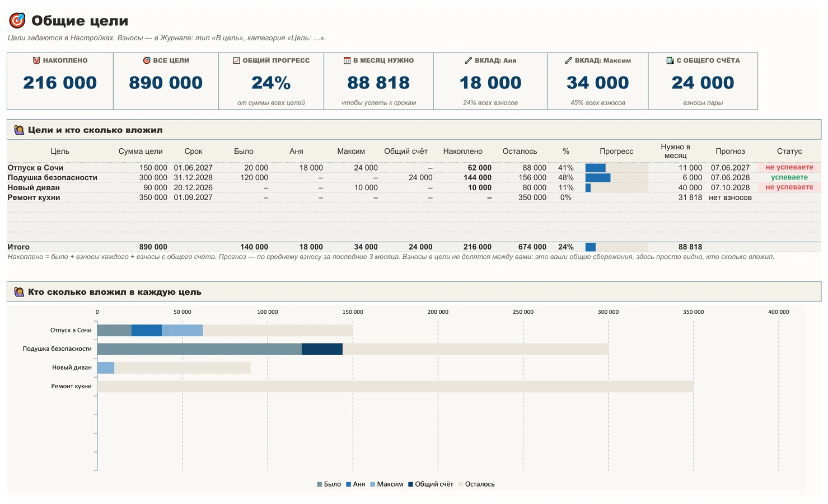Select the 88 818 value in the В МЕСЯЦ НУЖНО card

[x=378, y=83]
